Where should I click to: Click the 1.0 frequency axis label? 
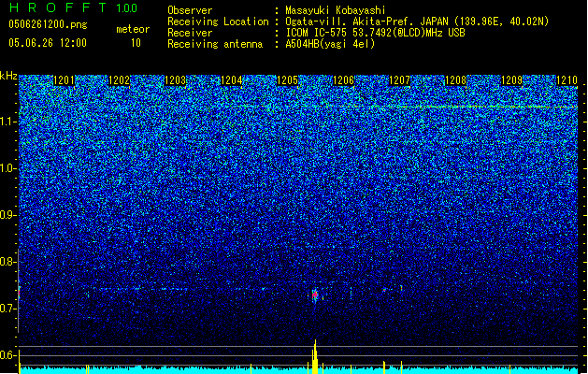(x=8, y=168)
